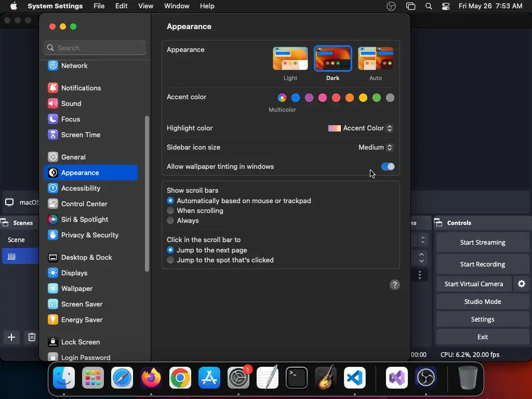532x399 pixels.
Task: Launch Visual Studio Code from Dock
Action: pos(355,378)
